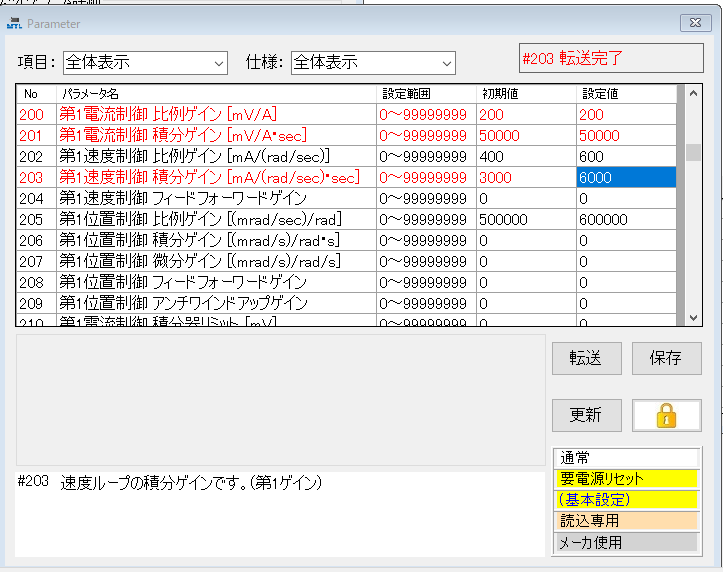Click the yellow 要電源リセット legend swatch
723x572 pixels.
tap(628, 479)
